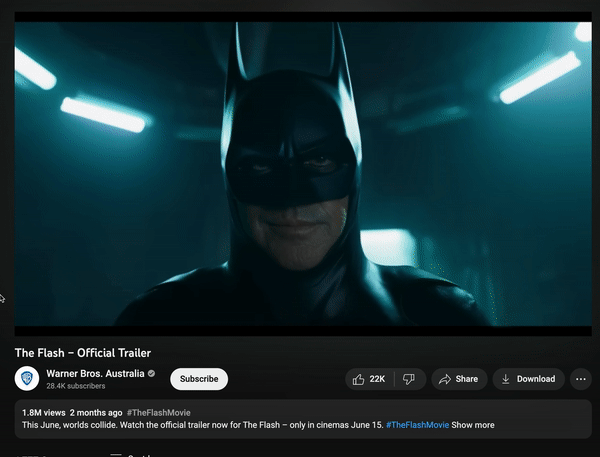Open the Warner Bros. Australia channel name
This screenshot has height=457, width=600.
[95, 374]
